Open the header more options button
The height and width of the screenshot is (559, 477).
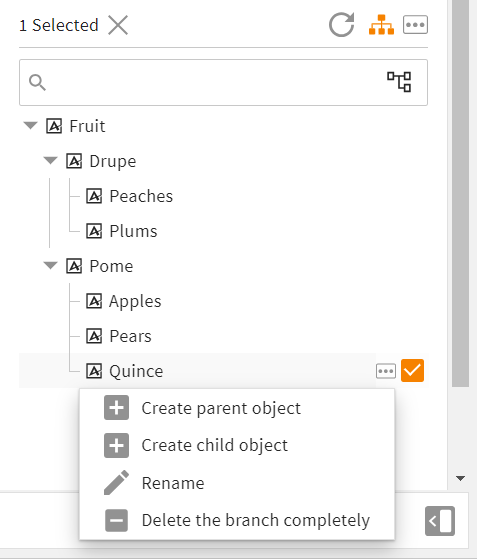pyautogui.click(x=415, y=25)
